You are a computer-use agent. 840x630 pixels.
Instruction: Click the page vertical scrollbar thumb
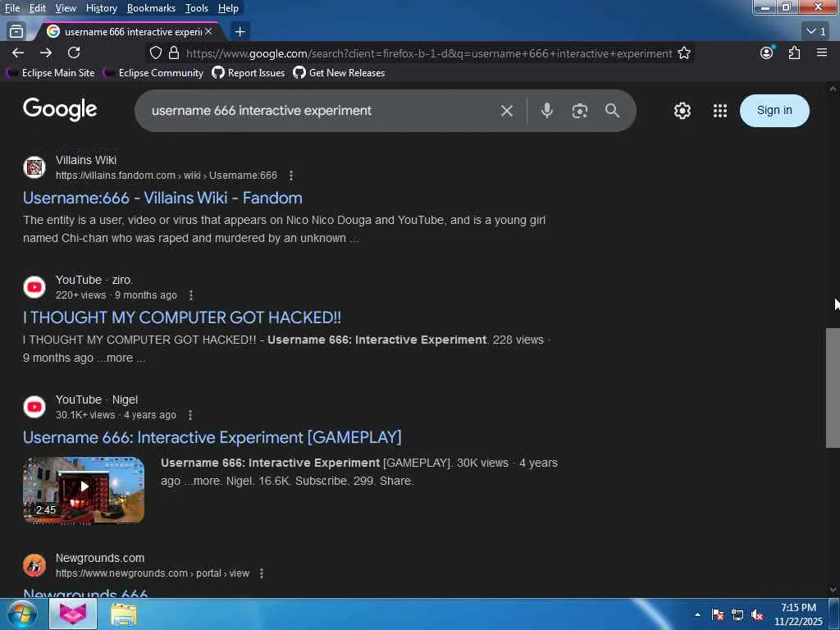[x=832, y=387]
